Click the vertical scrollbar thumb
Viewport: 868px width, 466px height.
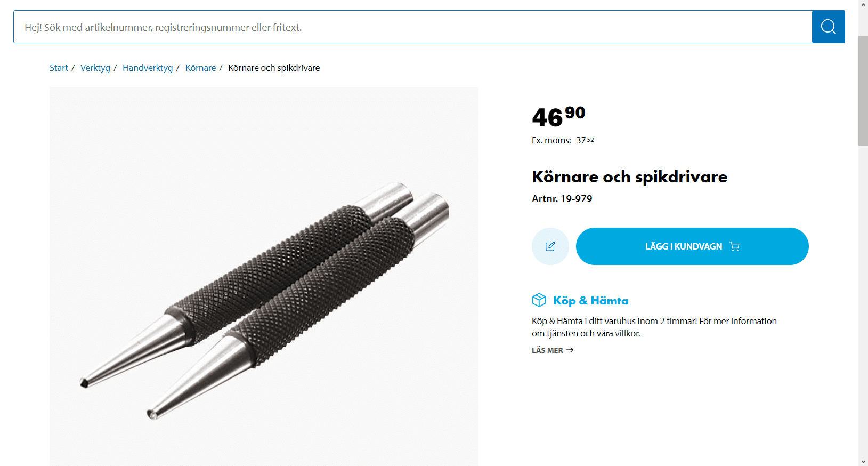(x=863, y=91)
